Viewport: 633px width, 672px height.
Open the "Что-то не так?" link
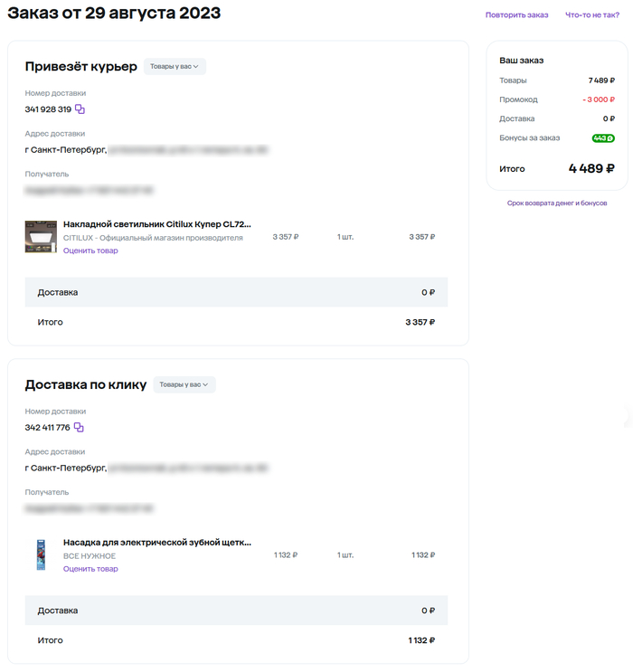coord(591,14)
